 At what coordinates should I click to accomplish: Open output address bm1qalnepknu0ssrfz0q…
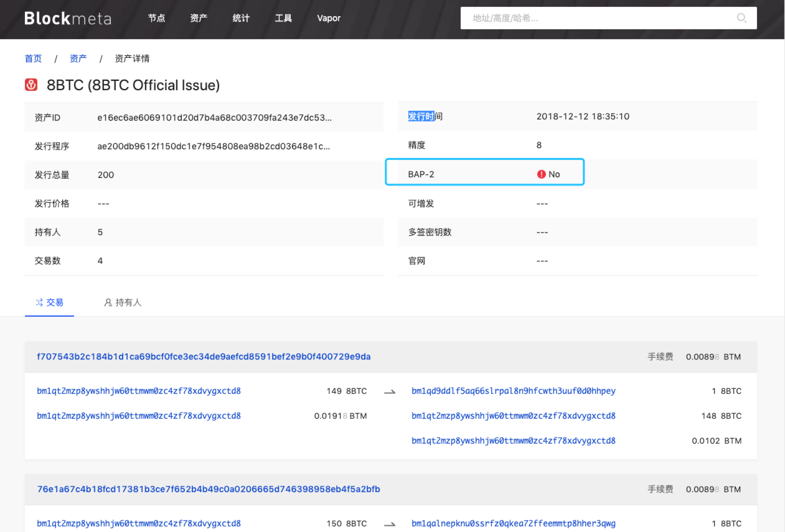514,524
